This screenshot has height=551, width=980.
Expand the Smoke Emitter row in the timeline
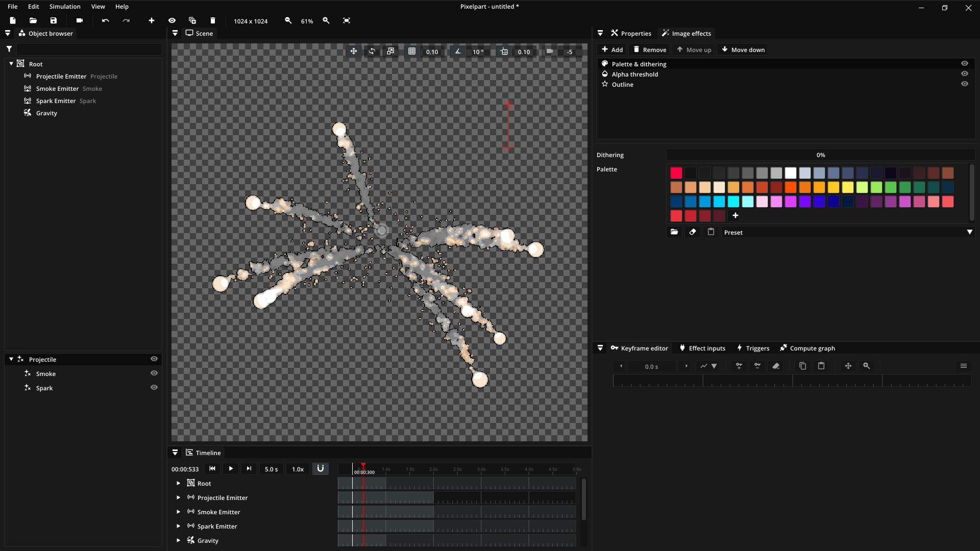click(x=178, y=512)
